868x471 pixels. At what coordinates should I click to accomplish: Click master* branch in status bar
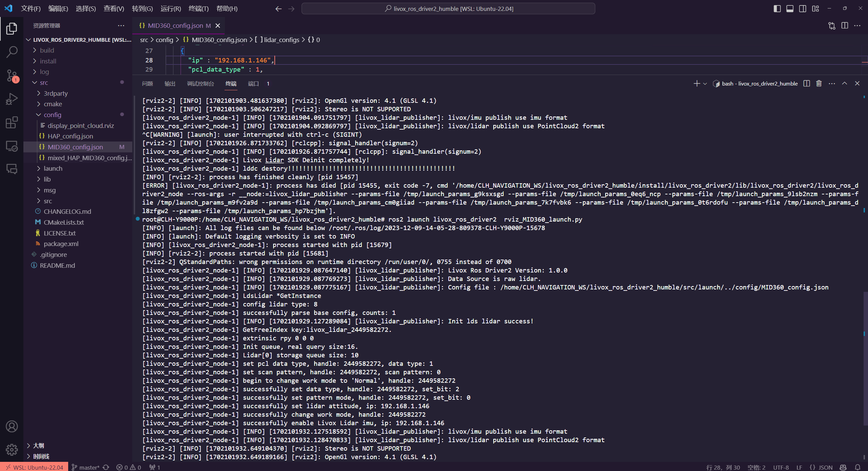(86, 467)
